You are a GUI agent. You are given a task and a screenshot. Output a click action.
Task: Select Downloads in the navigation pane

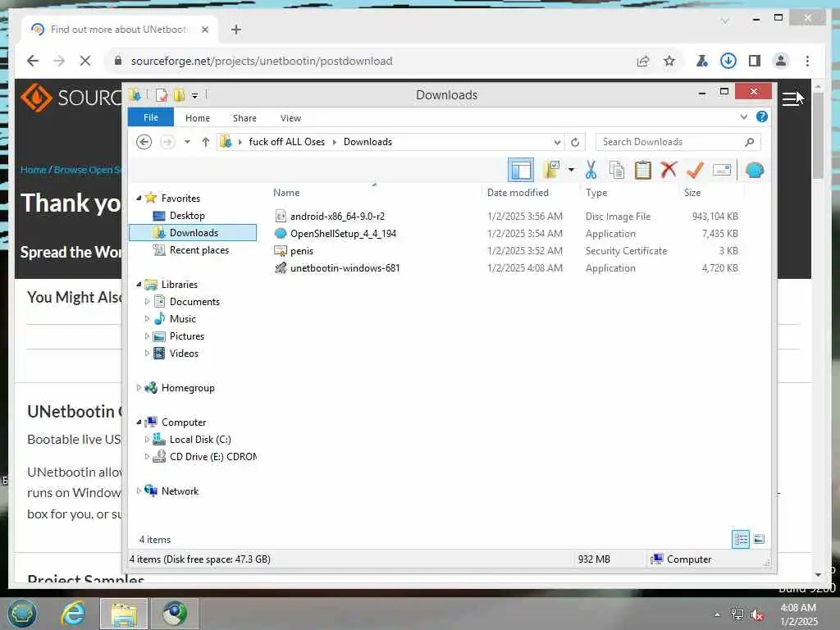(193, 232)
